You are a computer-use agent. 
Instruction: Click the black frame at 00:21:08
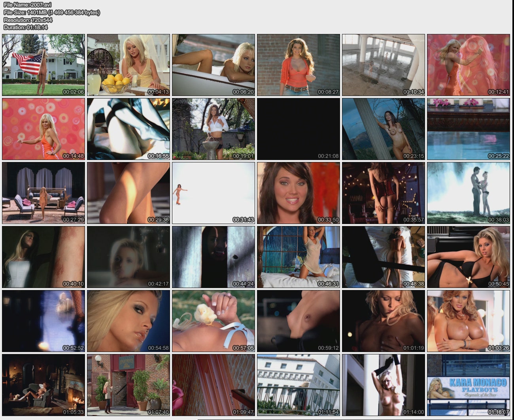(x=299, y=129)
